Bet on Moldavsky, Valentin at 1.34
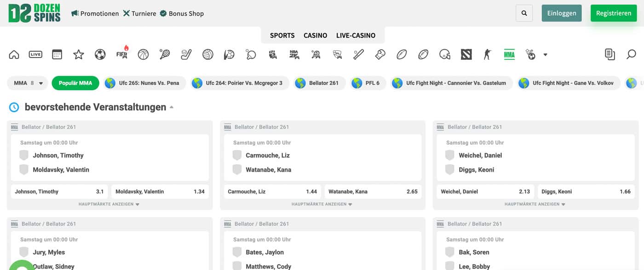 click(160, 191)
